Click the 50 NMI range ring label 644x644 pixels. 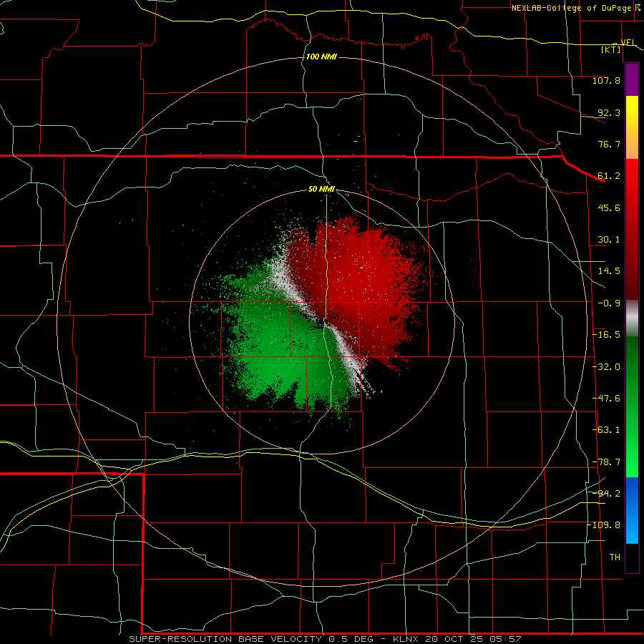tap(321, 190)
